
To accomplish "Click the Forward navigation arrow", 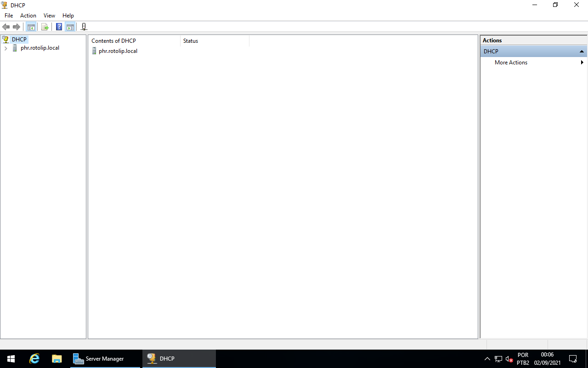I will [17, 27].
